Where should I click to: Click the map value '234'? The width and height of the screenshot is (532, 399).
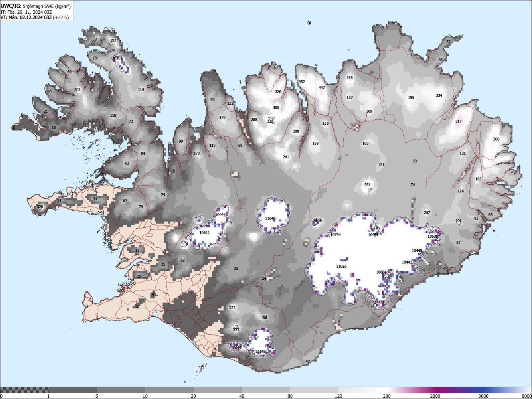[439, 96]
